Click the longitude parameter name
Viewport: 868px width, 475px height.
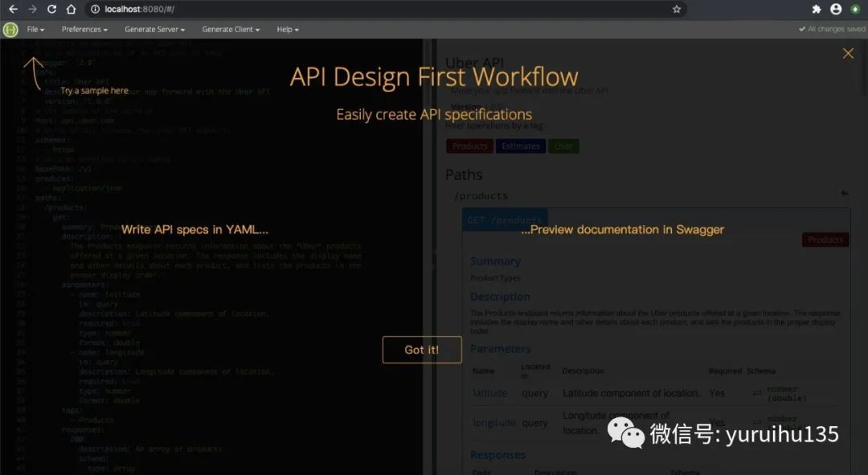pyautogui.click(x=493, y=423)
